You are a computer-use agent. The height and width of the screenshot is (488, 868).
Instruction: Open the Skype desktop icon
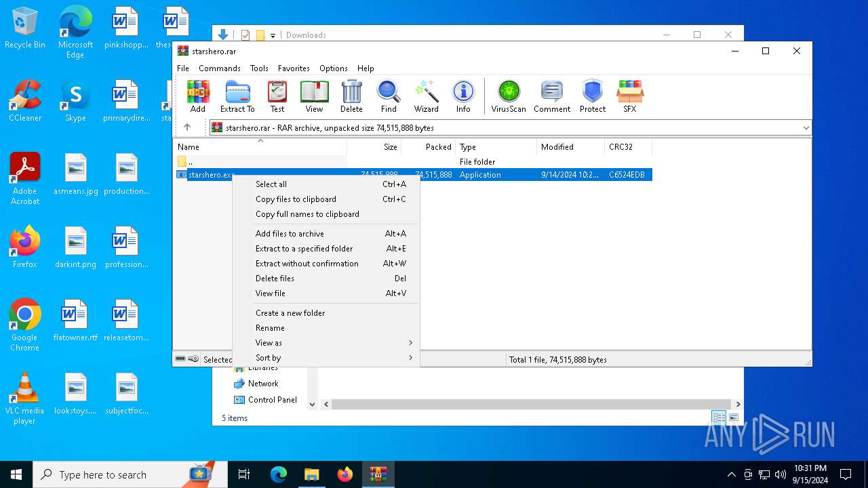click(75, 102)
